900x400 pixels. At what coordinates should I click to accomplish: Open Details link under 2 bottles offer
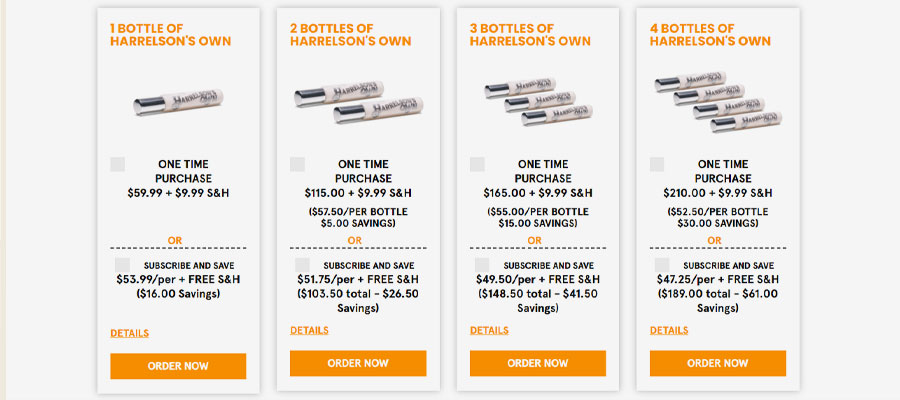pyautogui.click(x=309, y=331)
